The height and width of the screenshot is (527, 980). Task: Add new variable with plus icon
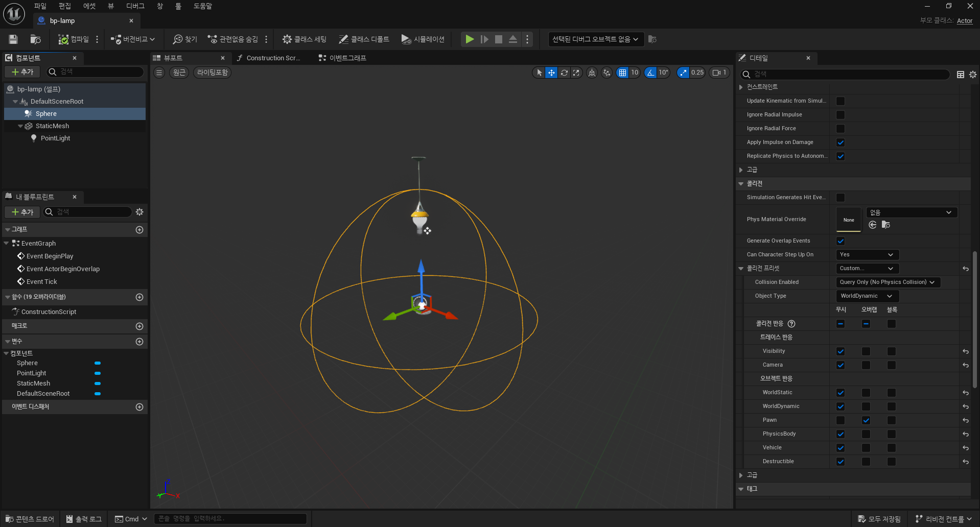pos(139,342)
